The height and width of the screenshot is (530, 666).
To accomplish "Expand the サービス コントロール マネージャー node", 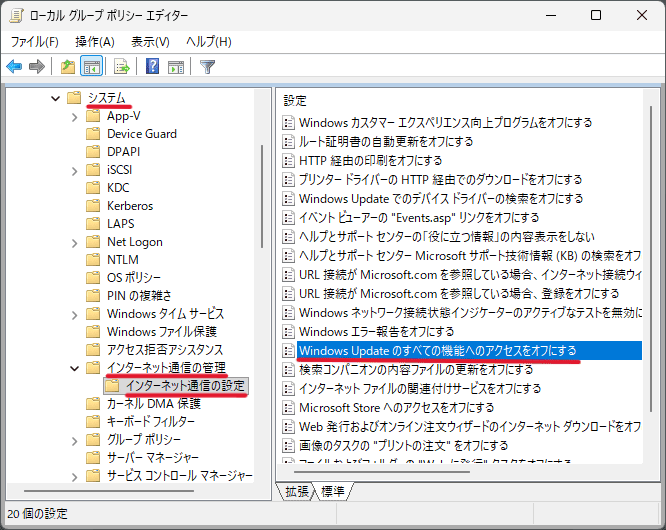I will [75, 476].
